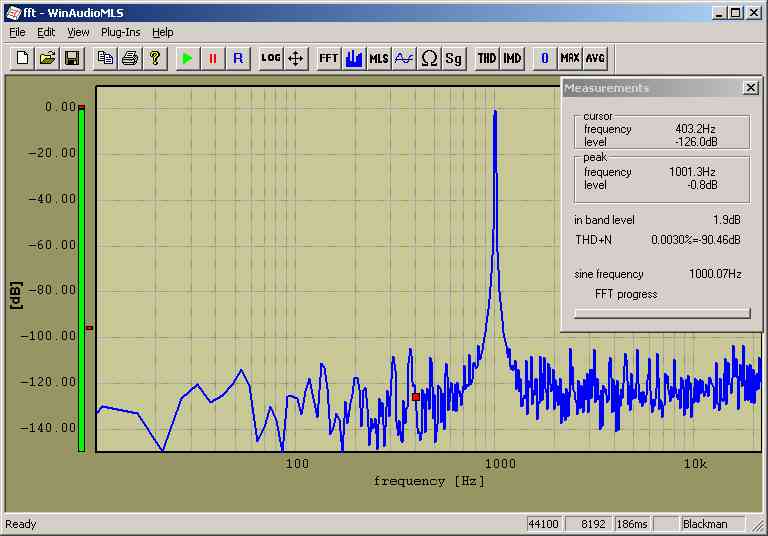Pause measurement with the red pause button
Viewport: 768px width, 536px height.
212,58
